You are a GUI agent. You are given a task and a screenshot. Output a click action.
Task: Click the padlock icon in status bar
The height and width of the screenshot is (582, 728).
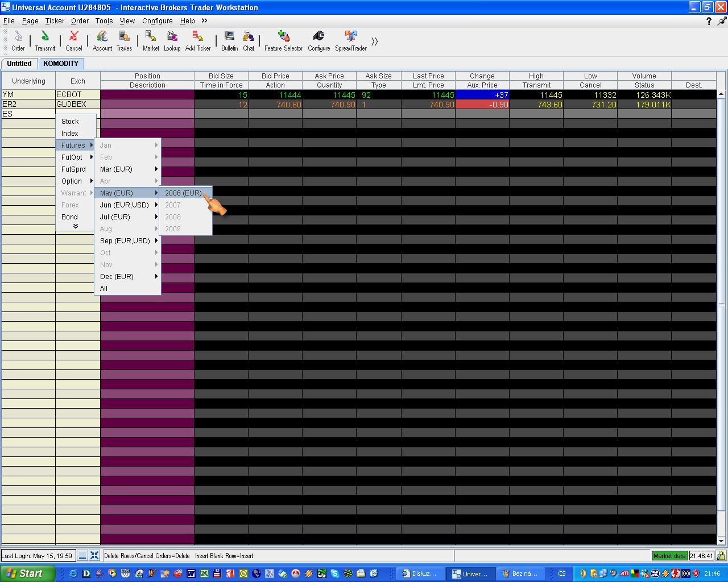(x=721, y=555)
